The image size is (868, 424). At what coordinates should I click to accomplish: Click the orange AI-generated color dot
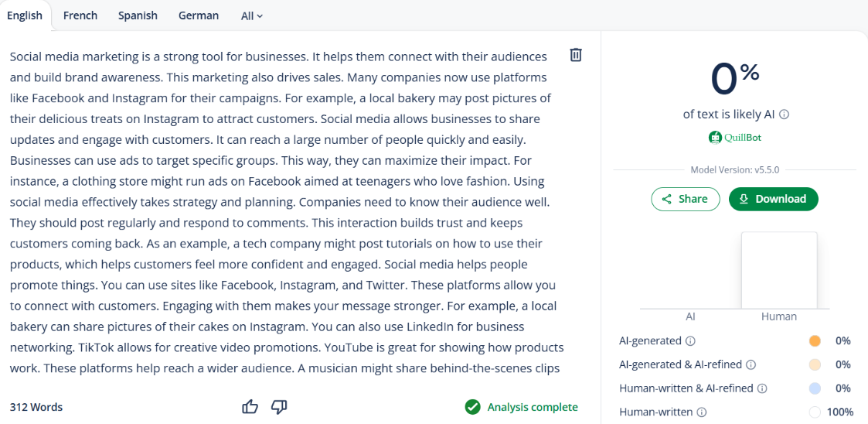[815, 341]
